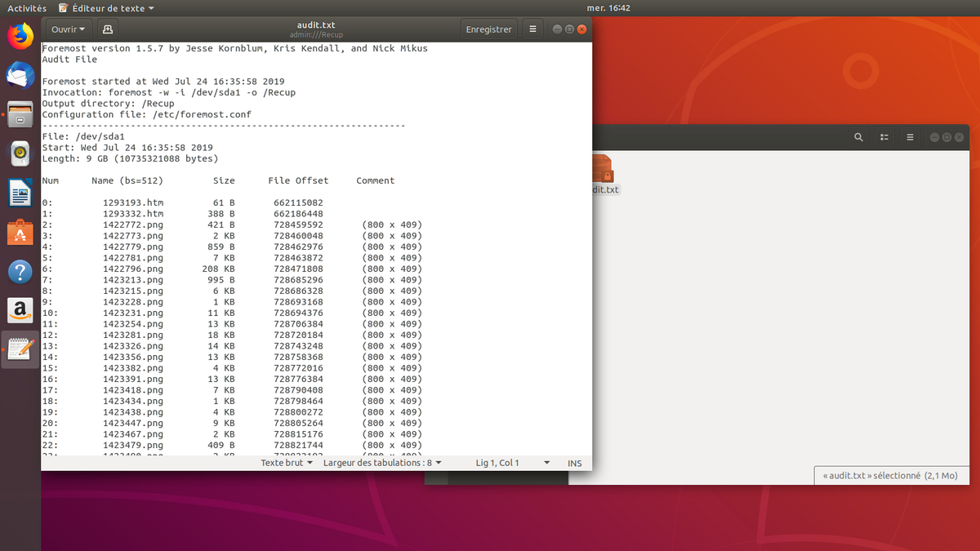The width and height of the screenshot is (980, 551).
Task: Click the line 'Output directory: /Recup'
Action: [109, 104]
